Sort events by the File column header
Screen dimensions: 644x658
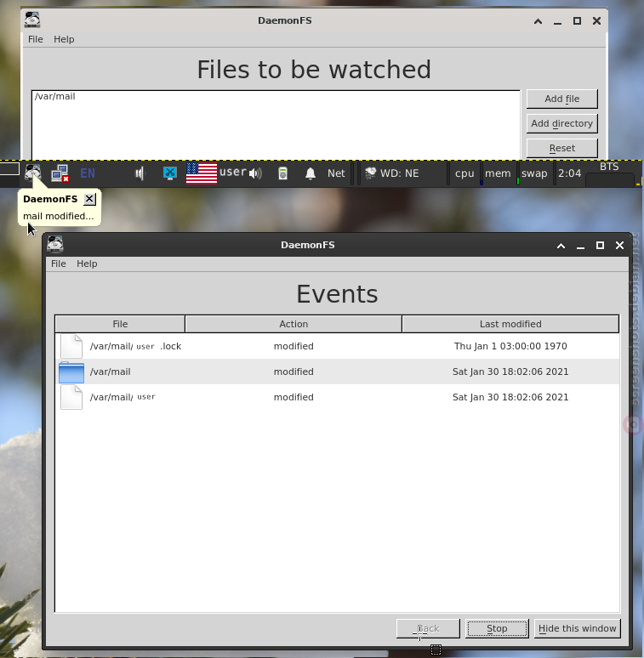[x=120, y=324]
